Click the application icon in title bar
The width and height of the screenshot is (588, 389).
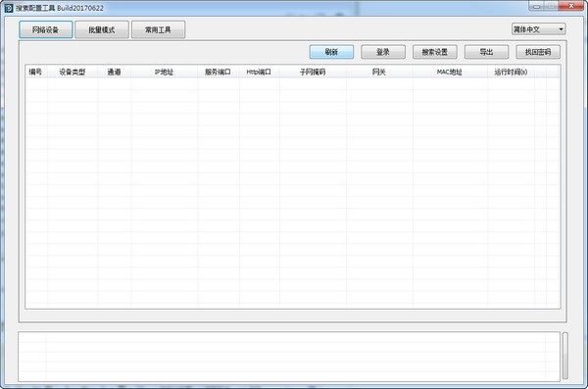[9, 8]
